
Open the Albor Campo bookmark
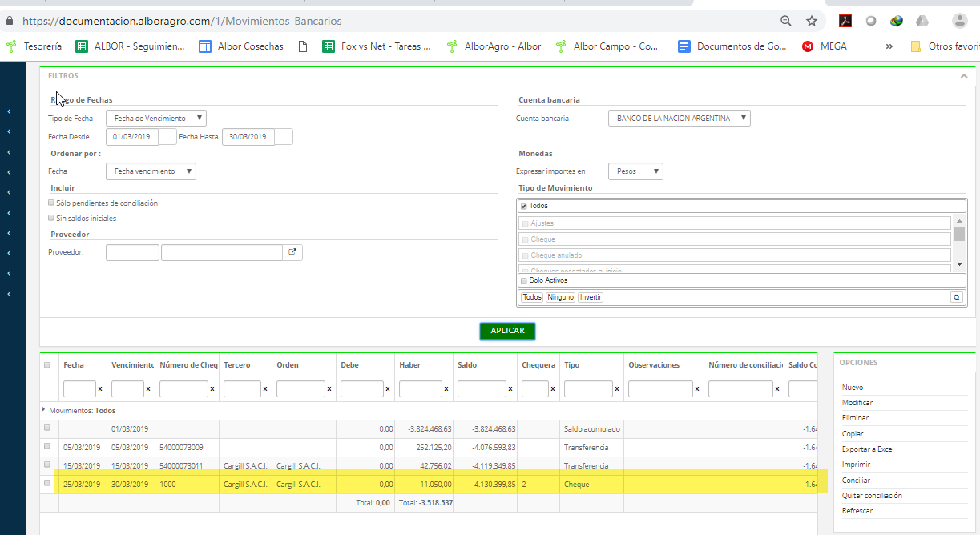[x=607, y=46]
